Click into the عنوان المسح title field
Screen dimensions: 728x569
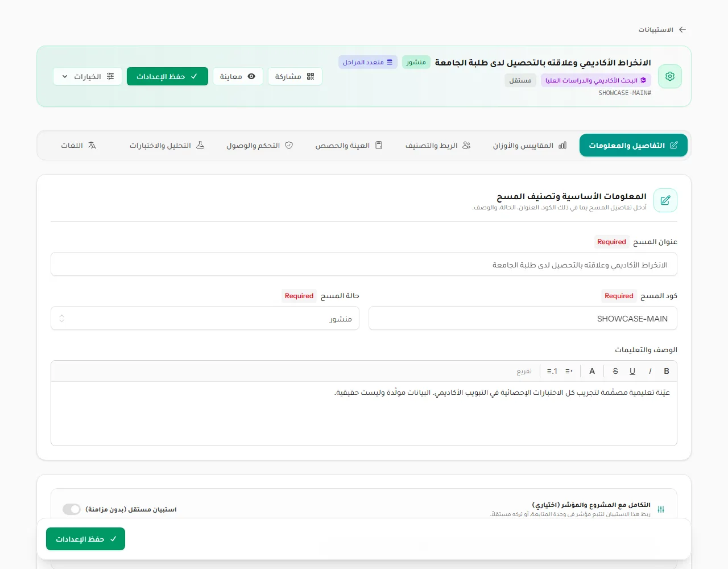(364, 265)
